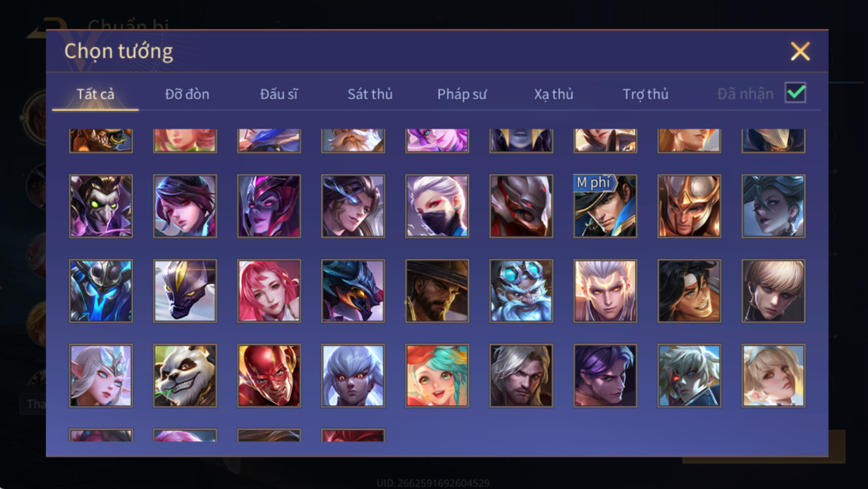
Task: Close the Chọn tướng dialog
Action: click(x=800, y=52)
